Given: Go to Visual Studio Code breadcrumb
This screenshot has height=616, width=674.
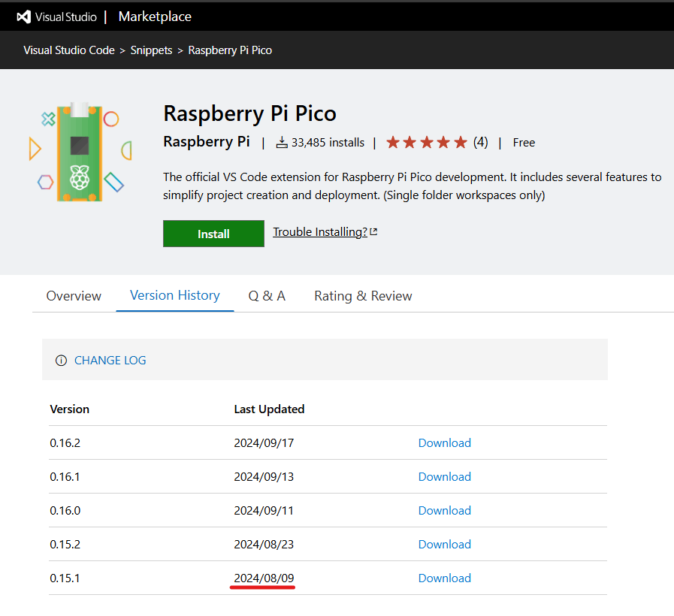Looking at the screenshot, I should click(x=69, y=50).
